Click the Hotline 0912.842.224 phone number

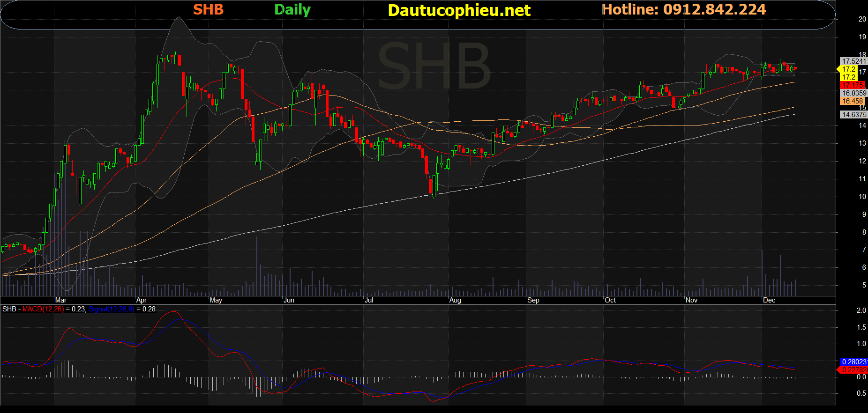pos(684,9)
